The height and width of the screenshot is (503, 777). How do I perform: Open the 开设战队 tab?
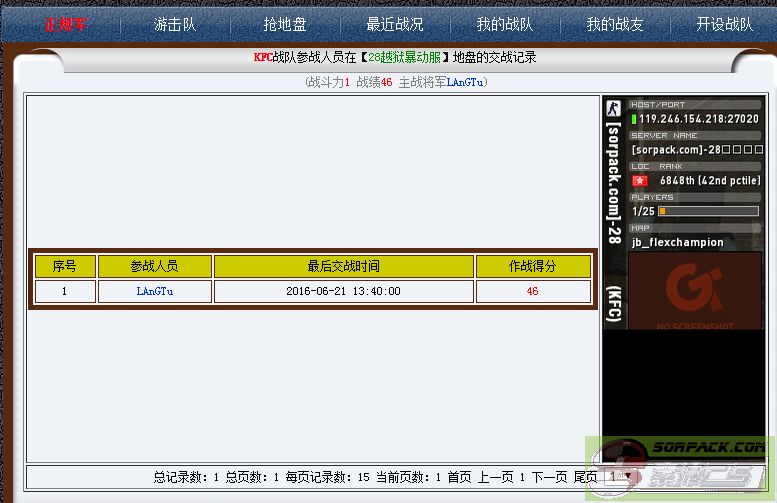click(x=724, y=24)
